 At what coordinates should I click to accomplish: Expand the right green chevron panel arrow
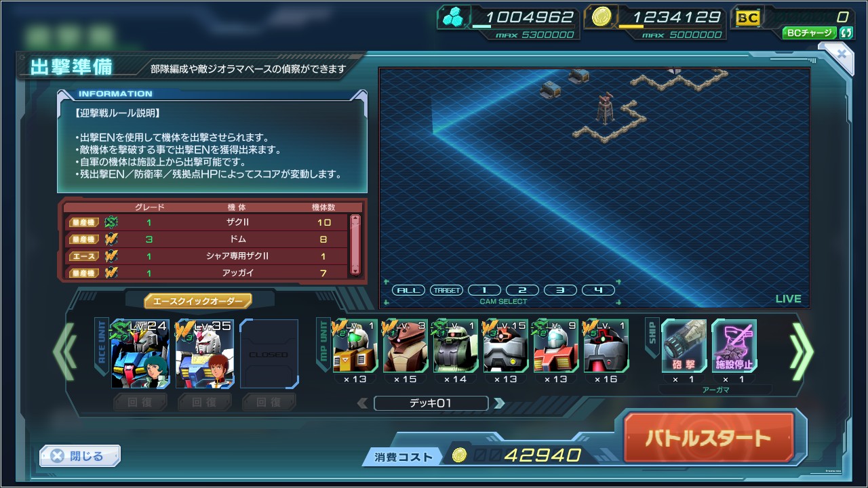tap(801, 351)
